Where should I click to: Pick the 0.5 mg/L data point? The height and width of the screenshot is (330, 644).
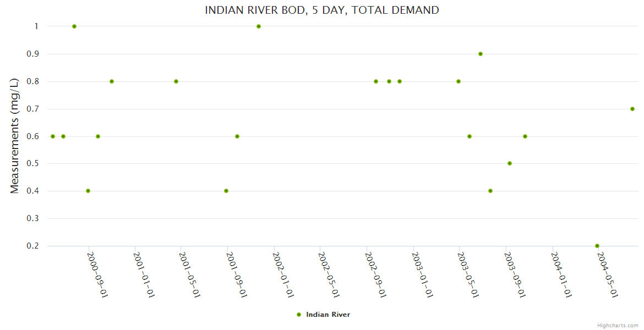[510, 163]
